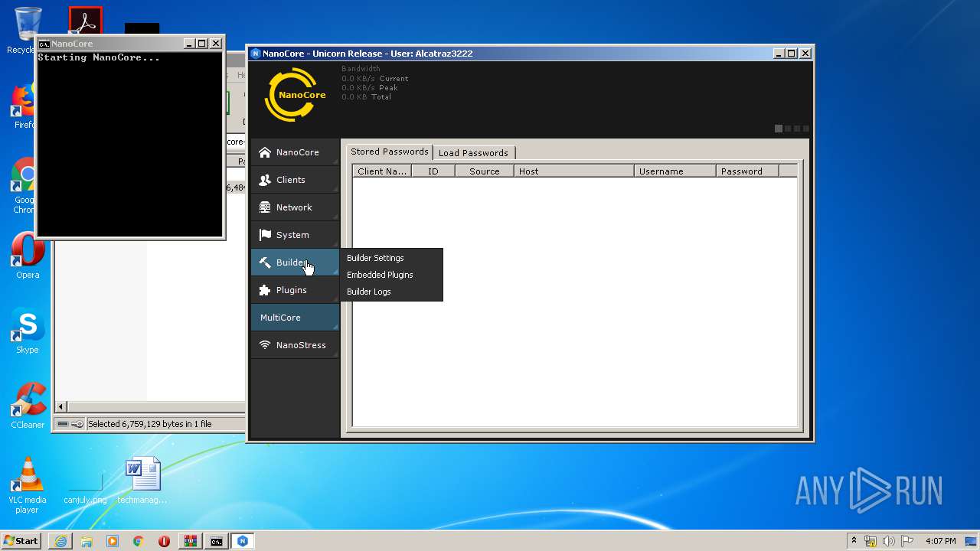Viewport: 980px width, 551px height.
Task: Click the Selected 6,759,129 bytes status text
Action: [x=150, y=424]
